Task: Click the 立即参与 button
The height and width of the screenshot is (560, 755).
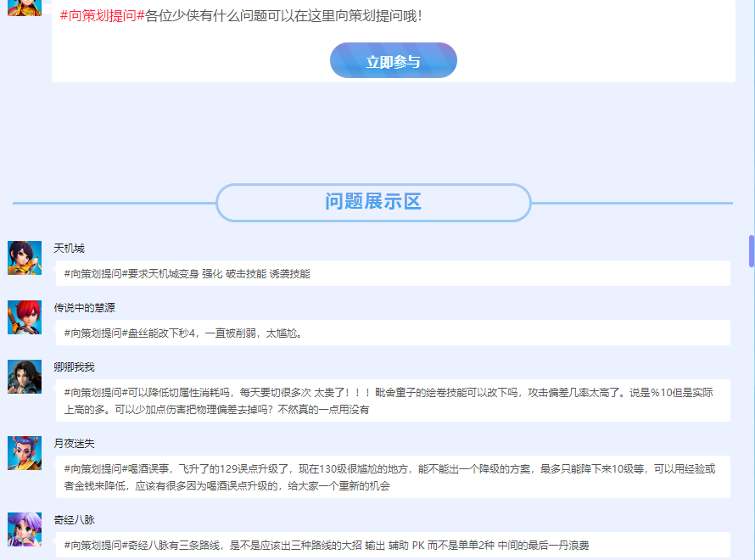Action: [392, 60]
